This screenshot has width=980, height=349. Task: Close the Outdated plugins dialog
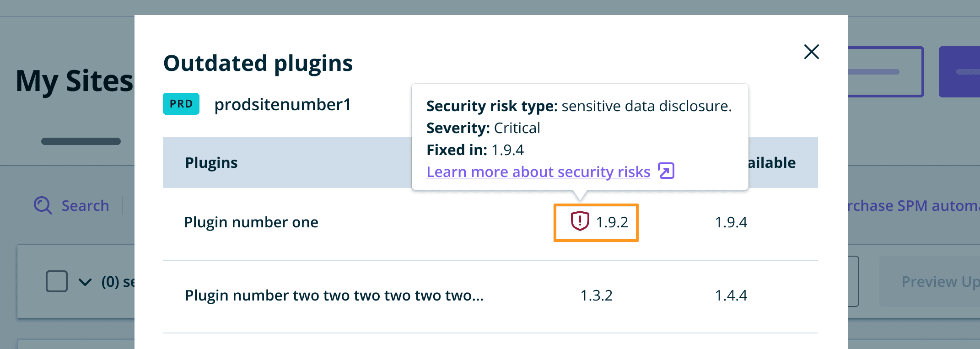811,52
